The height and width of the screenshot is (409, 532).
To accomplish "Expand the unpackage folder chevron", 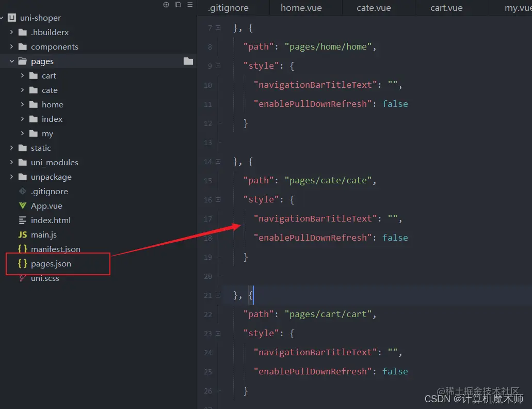I will click(11, 177).
